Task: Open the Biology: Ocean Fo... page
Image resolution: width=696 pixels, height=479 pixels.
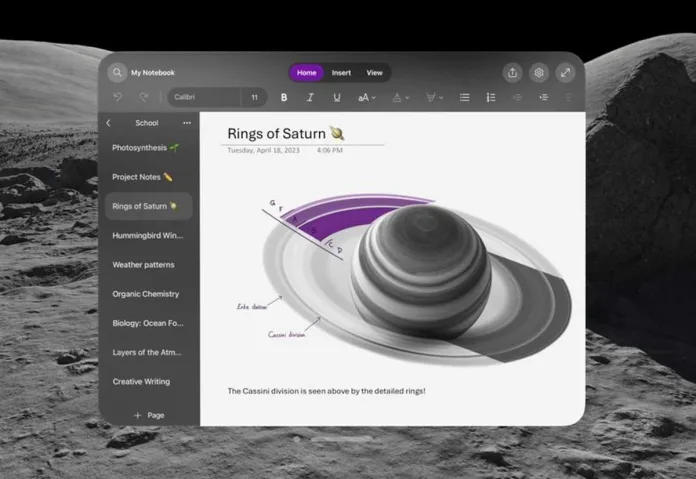Action: coord(149,323)
